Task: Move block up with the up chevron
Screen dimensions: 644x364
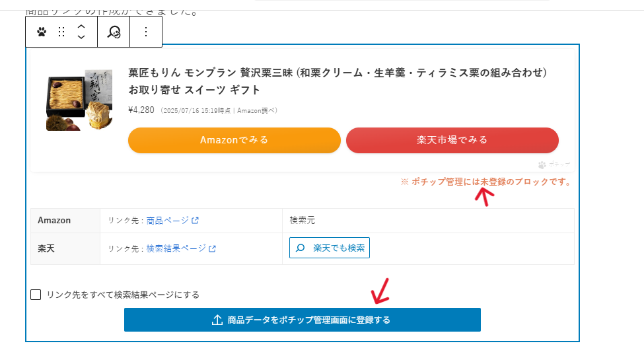Action: click(x=81, y=26)
